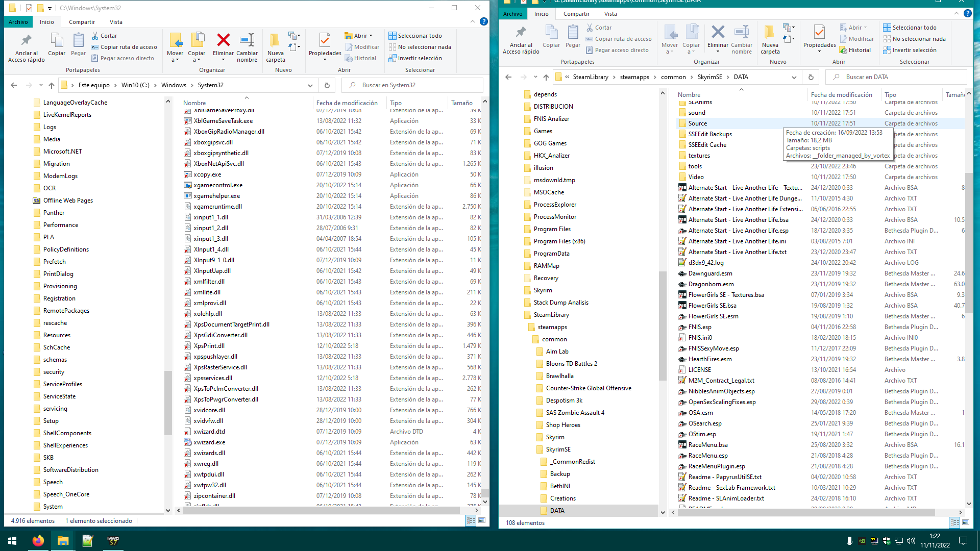Click the Anclar al Acceso rápido pin icon
The height and width of the screenshot is (551, 980).
coord(26,41)
